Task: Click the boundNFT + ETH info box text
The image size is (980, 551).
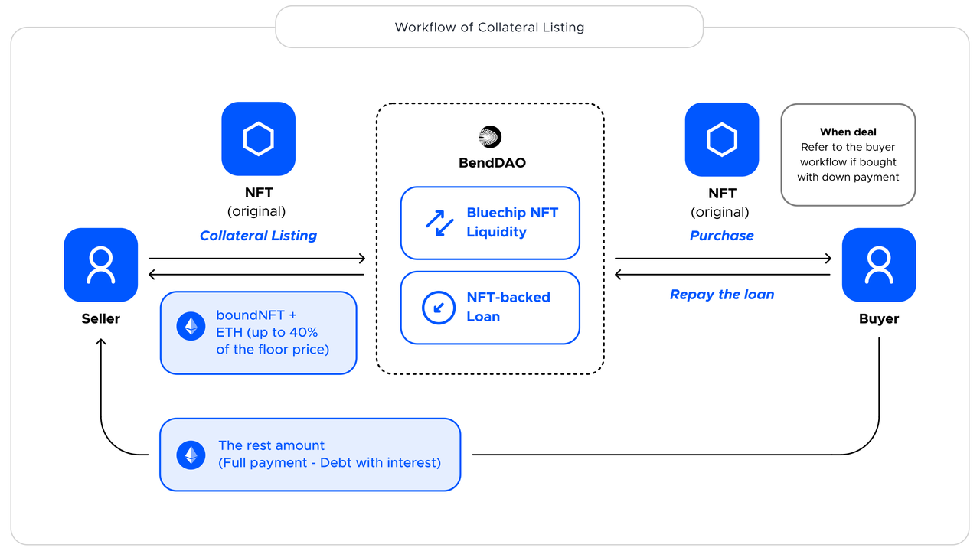Action: (x=273, y=332)
